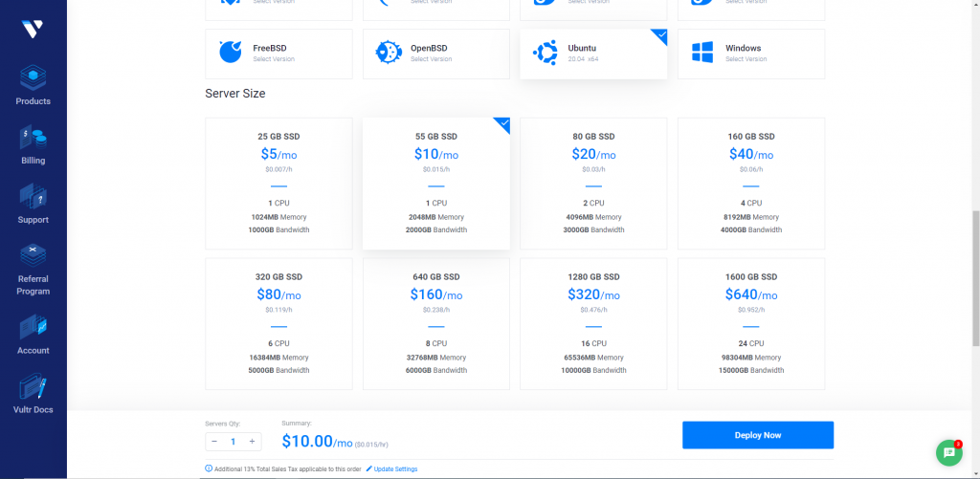Open the Products sidebar icon
The height and width of the screenshot is (479, 980).
click(33, 78)
